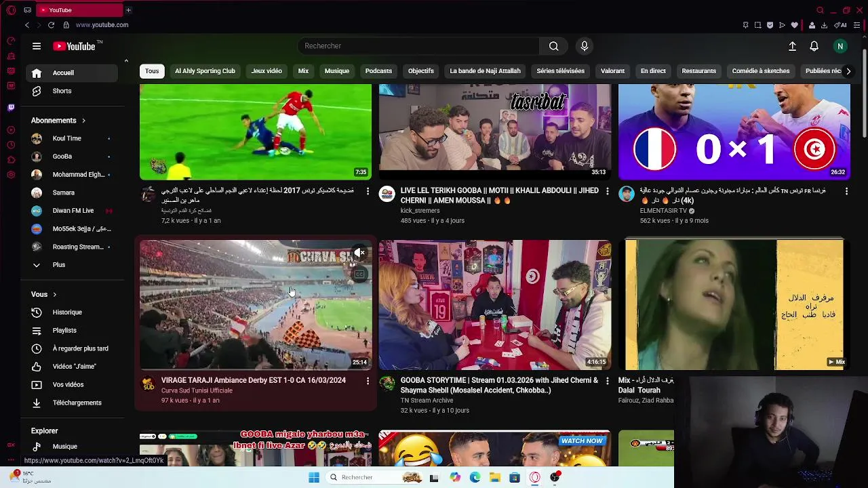868x488 pixels.
Task: Go to Accueil in sidebar
Action: [73, 73]
